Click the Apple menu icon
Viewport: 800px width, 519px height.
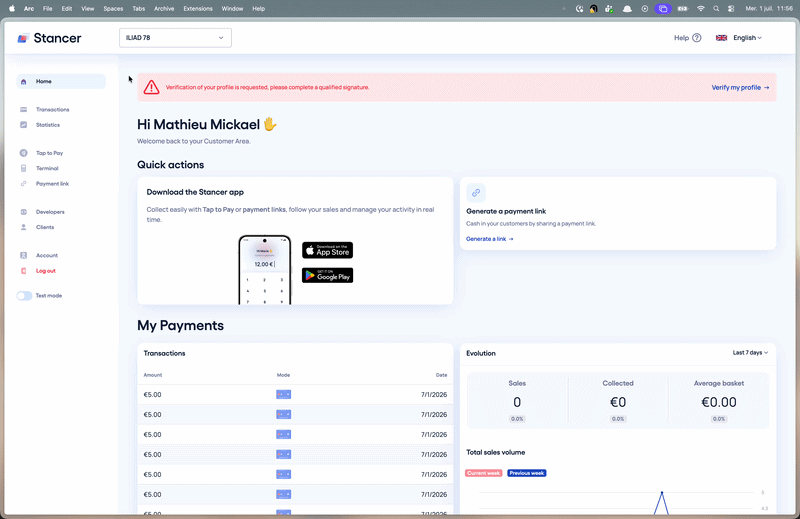12,9
